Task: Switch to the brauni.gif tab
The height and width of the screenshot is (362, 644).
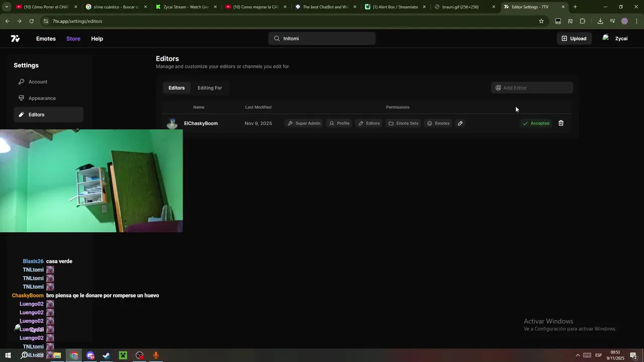Action: 465,7
